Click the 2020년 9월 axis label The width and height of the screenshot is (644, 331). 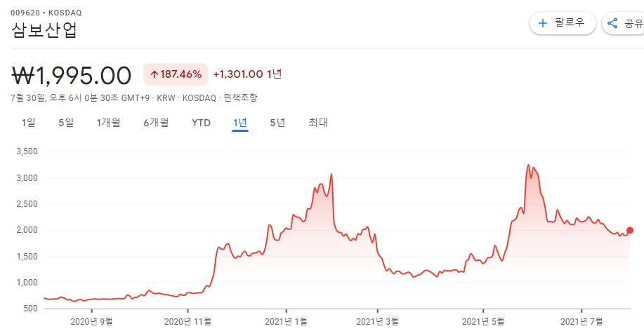(x=91, y=322)
